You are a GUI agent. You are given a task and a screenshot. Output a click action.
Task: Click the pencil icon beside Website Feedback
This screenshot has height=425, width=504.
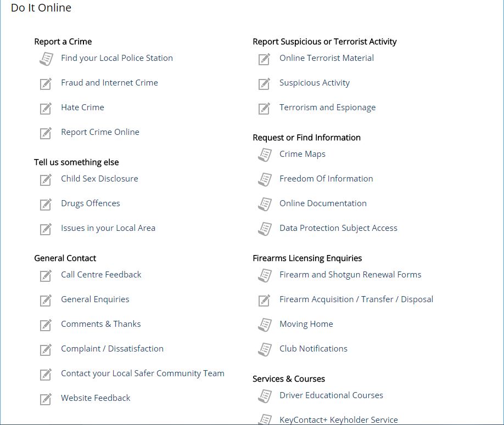coord(46,399)
